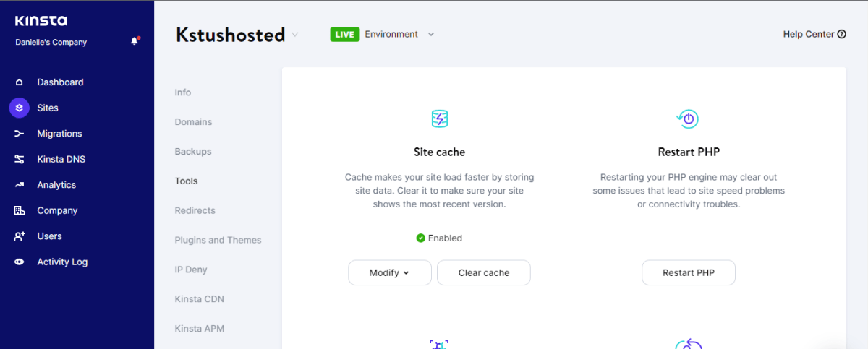Click the Clear cache button
This screenshot has height=349, width=868.
484,272
